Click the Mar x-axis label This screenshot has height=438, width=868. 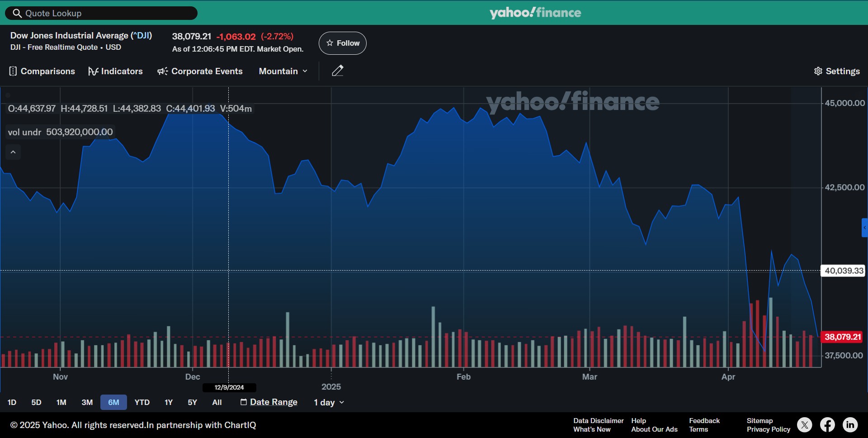point(590,377)
